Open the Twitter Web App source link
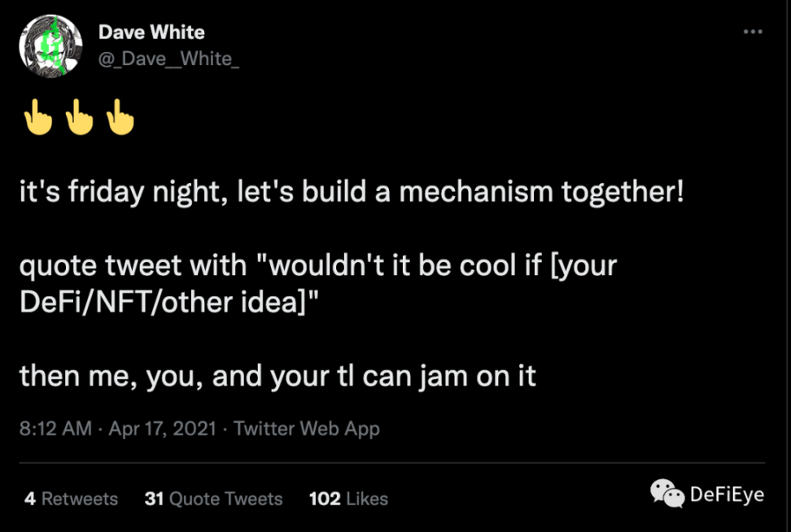The height and width of the screenshot is (532, 791). click(x=307, y=428)
